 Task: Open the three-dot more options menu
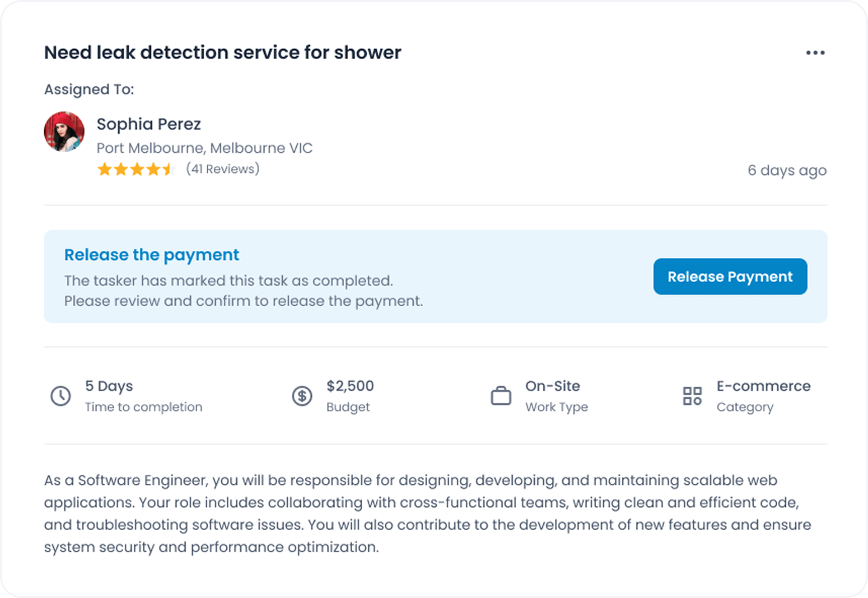pos(815,53)
